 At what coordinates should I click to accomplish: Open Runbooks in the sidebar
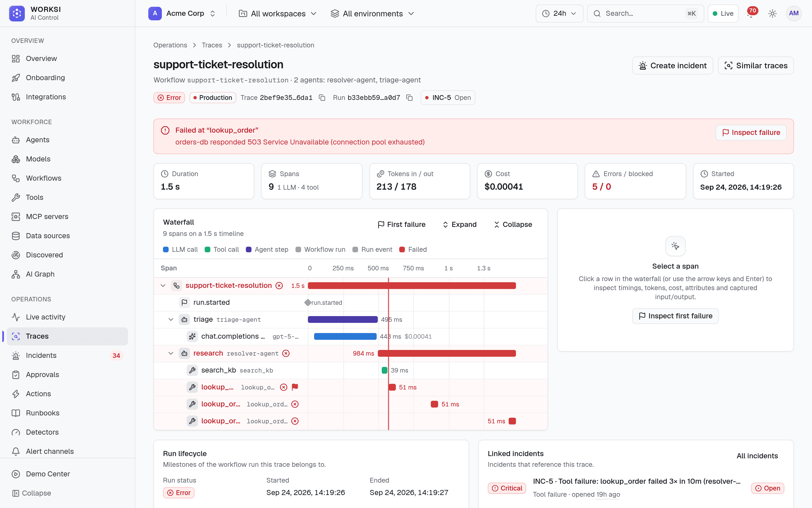[67, 413]
